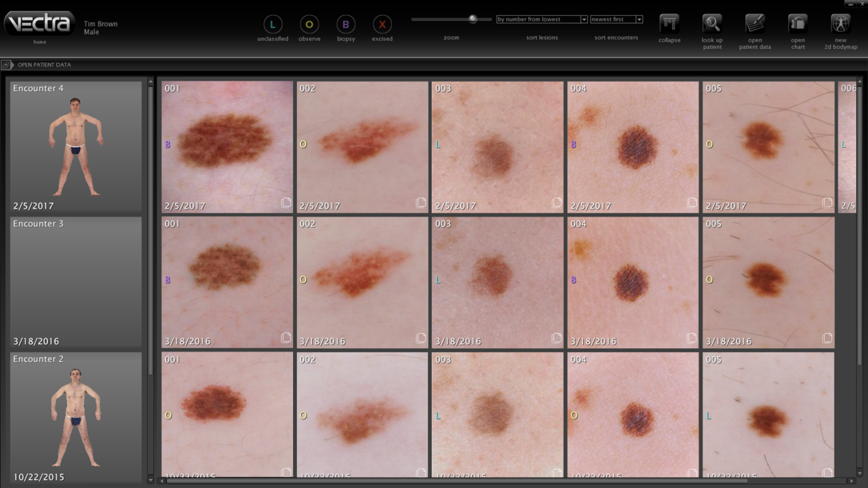
Task: Open the sort lesions dropdown
Action: click(542, 20)
